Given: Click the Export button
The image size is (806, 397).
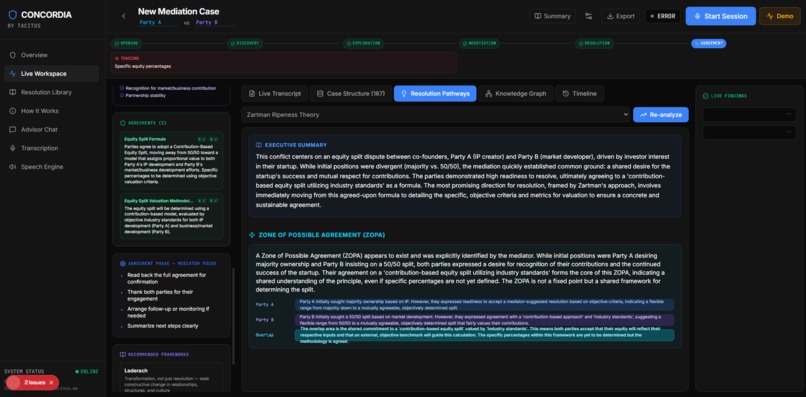Looking at the screenshot, I should tap(620, 16).
